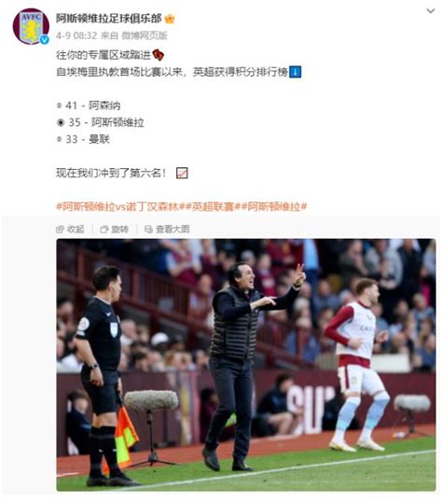This screenshot has height=504, width=442.
Task: Select the bullet marker beside 41 阿森纳
Action: pyautogui.click(x=59, y=105)
